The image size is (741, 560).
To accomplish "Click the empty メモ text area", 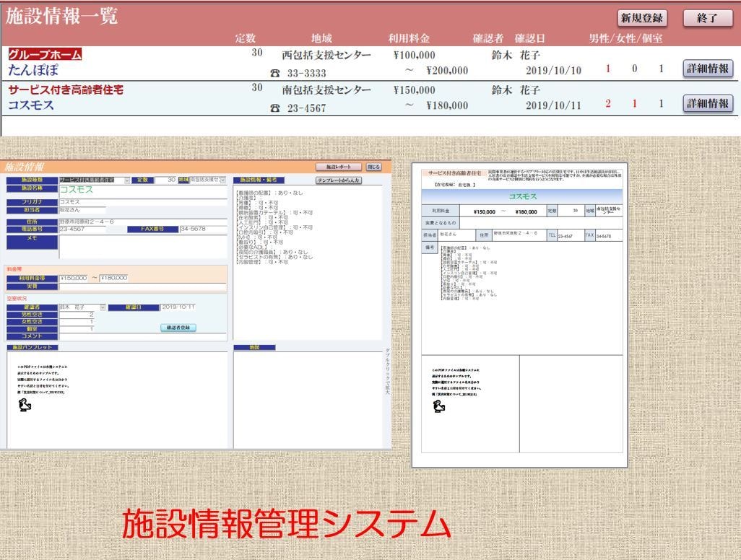I will point(143,247).
